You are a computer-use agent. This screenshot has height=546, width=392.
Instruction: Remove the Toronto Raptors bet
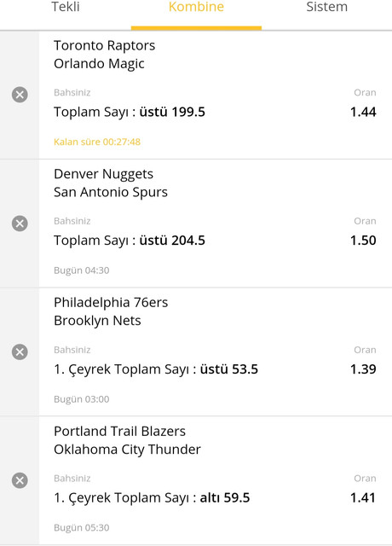(x=20, y=95)
